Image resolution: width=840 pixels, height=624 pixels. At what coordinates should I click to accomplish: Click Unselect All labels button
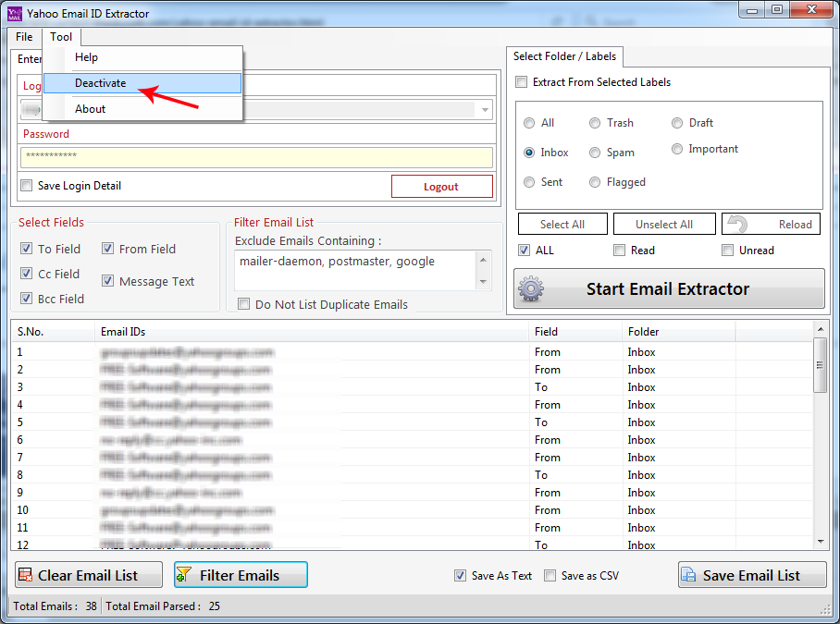tap(664, 225)
